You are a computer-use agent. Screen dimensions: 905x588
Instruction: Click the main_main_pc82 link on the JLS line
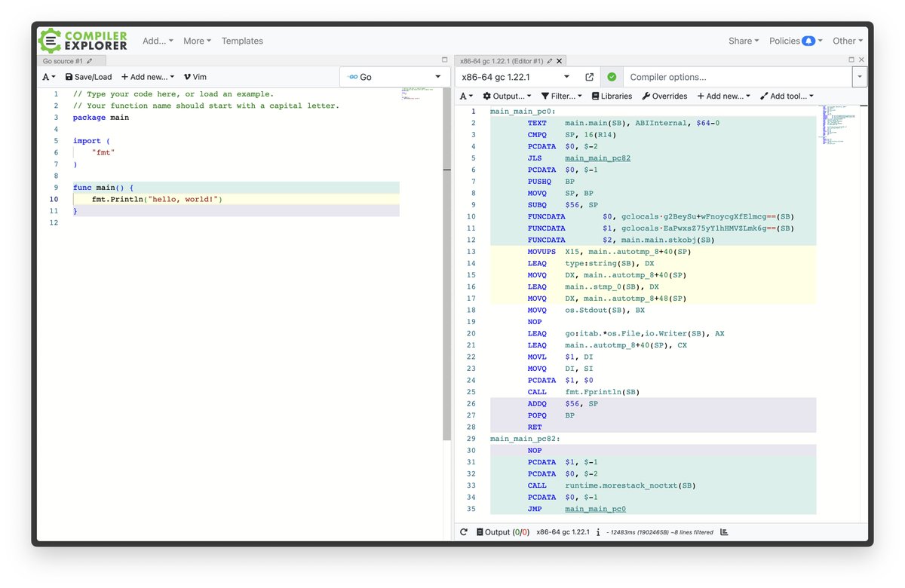coord(597,158)
